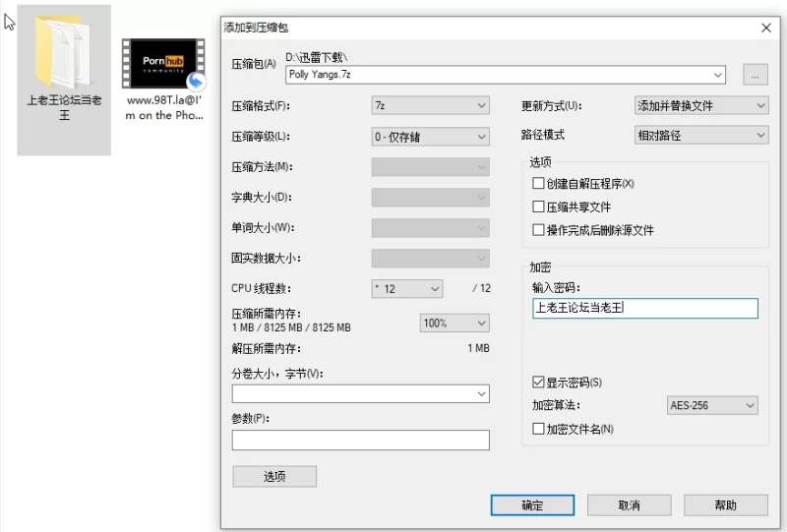
Task: Click the OK (确定) button
Action: point(532,505)
